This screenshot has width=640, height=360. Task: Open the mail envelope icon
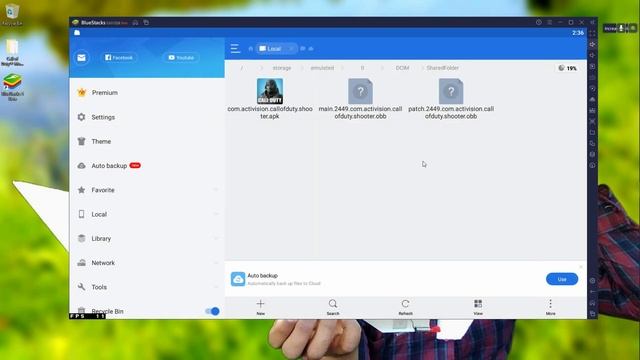[x=81, y=58]
